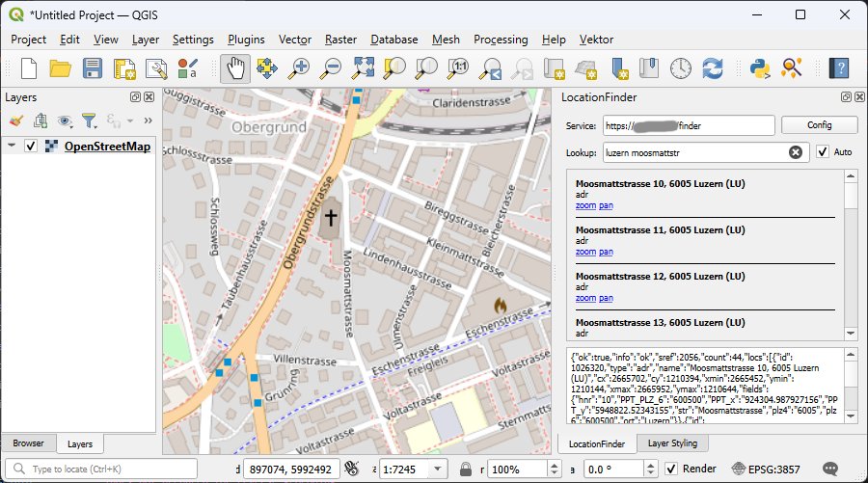Switch to the Layer Styling tab
The width and height of the screenshot is (868, 483).
[672, 443]
